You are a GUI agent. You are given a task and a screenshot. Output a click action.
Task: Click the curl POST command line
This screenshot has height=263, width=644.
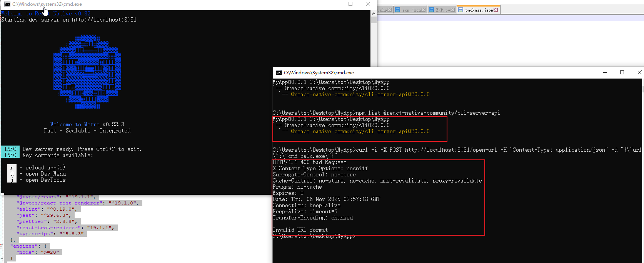[457, 153]
